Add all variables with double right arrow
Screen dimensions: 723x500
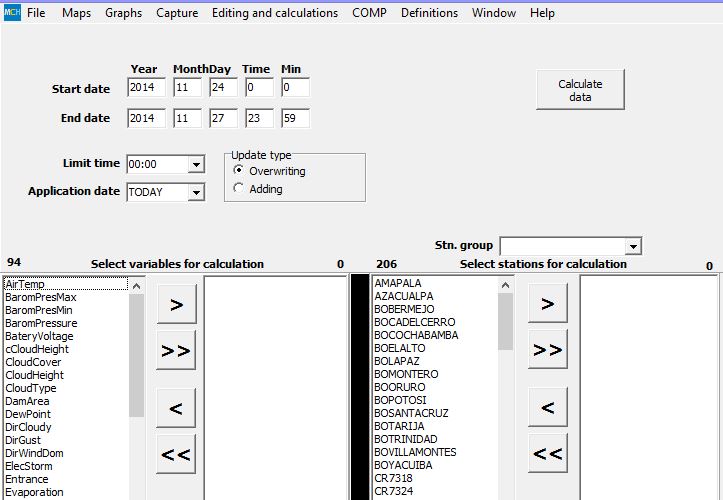pyautogui.click(x=176, y=350)
